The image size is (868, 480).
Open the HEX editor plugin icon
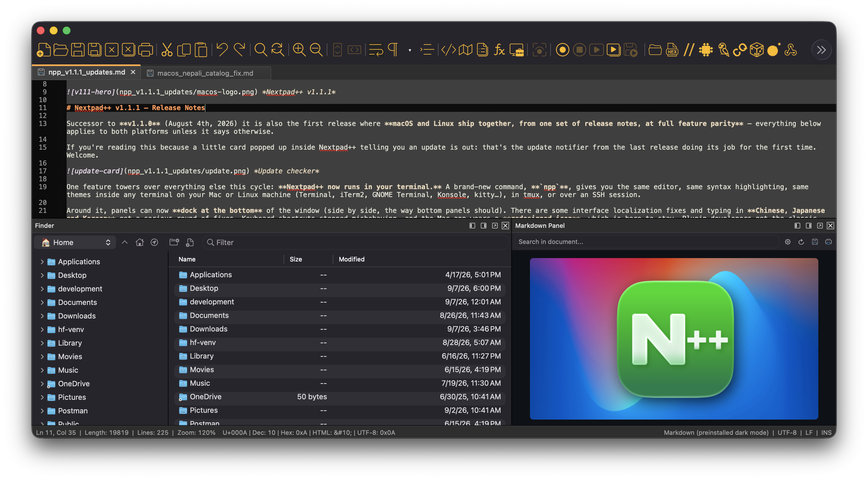672,50
